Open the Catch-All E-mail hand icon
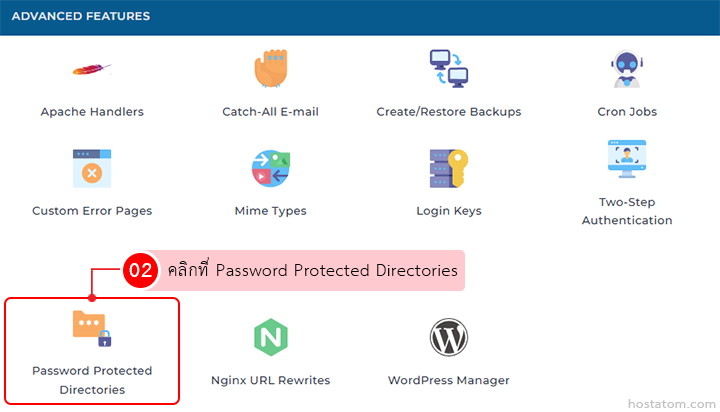Image resolution: width=720 pixels, height=412 pixels. [x=270, y=69]
